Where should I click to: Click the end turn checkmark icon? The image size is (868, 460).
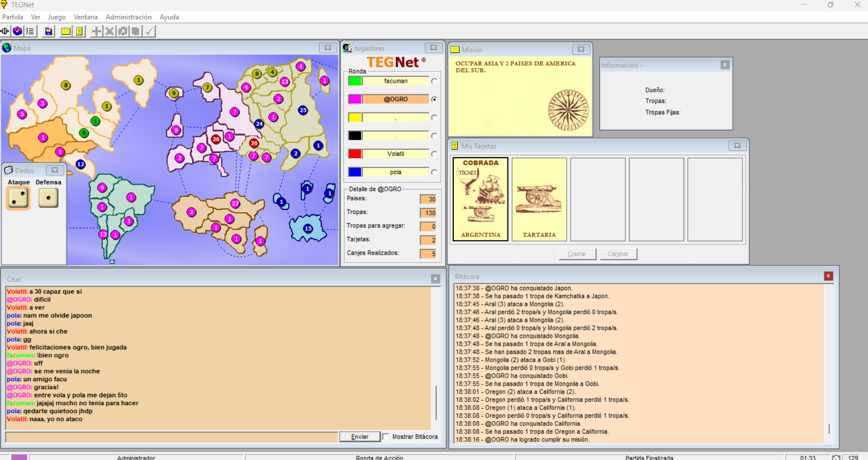tap(149, 31)
